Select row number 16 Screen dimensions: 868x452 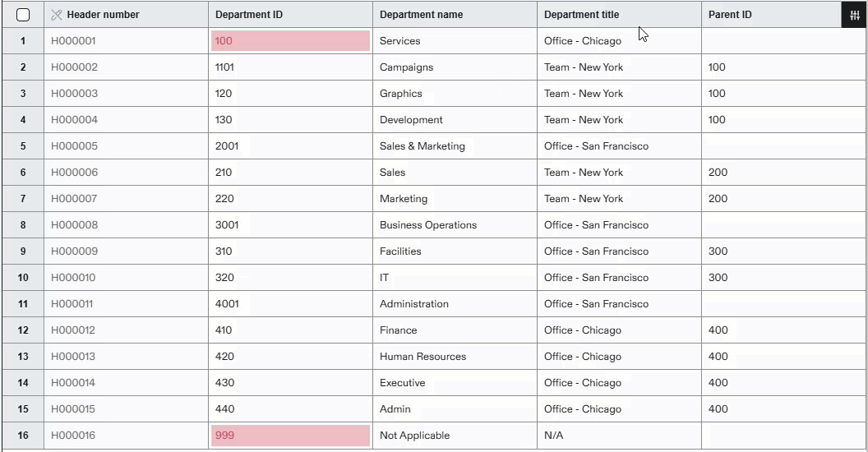point(23,436)
